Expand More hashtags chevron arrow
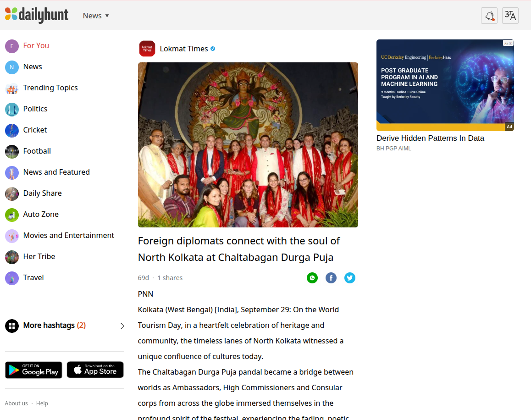Viewport: 531px width, 420px height. 122,326
